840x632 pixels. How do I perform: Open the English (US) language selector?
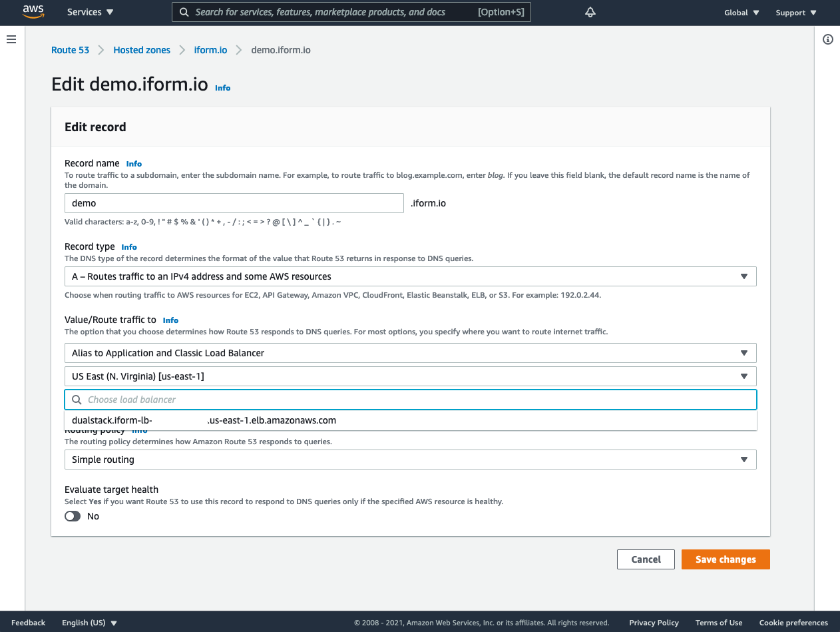click(89, 623)
